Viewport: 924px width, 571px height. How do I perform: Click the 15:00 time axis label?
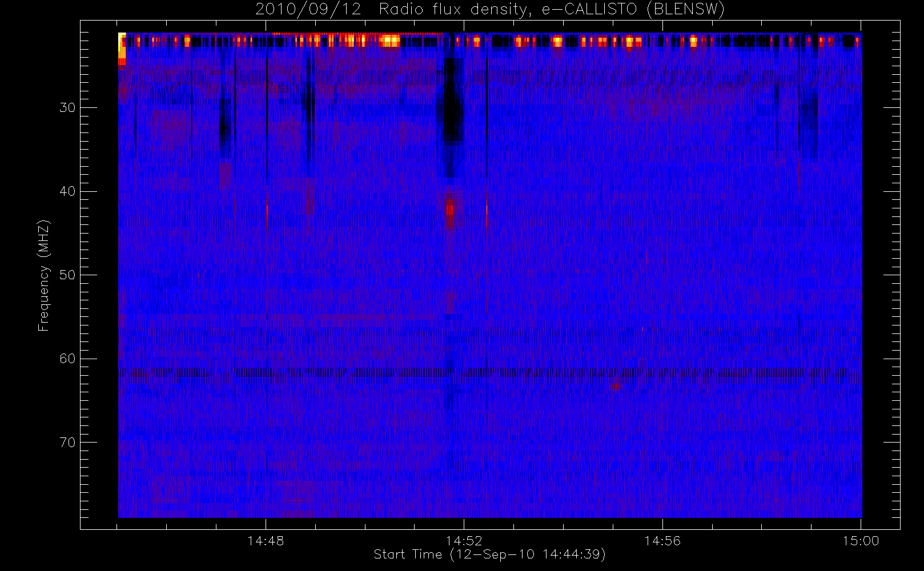point(861,541)
